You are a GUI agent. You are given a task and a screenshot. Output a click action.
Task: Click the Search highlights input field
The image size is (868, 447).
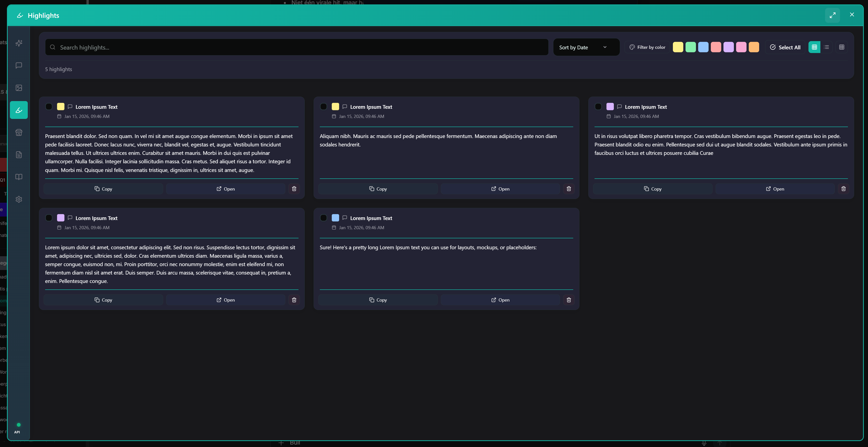tap(297, 47)
